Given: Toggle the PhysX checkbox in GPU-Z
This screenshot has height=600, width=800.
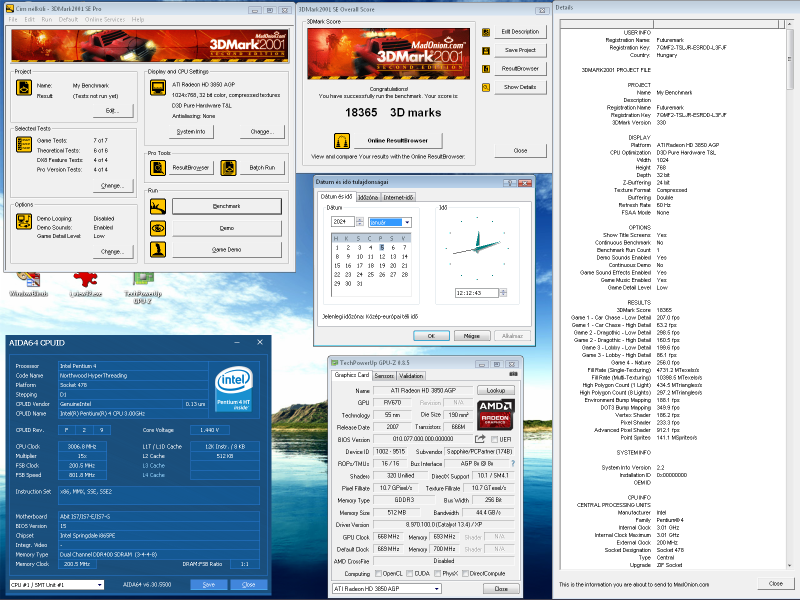Looking at the screenshot, I should point(438,573).
